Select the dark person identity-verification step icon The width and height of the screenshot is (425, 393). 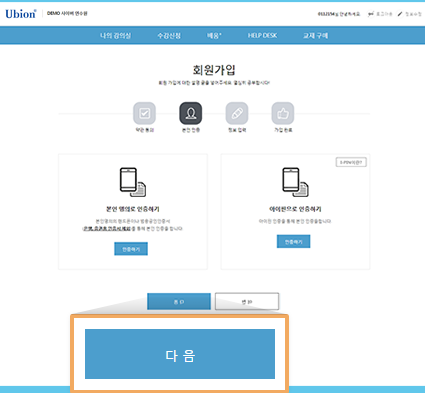[x=191, y=113]
